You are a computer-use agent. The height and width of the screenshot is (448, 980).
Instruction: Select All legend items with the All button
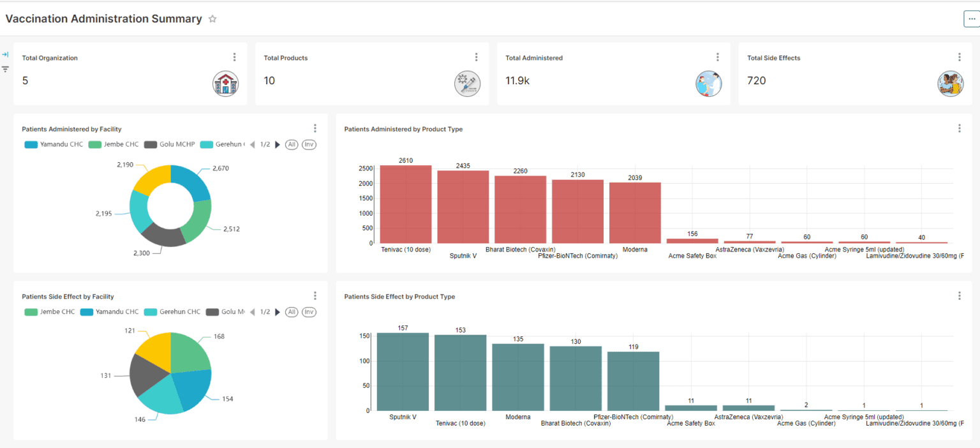291,144
